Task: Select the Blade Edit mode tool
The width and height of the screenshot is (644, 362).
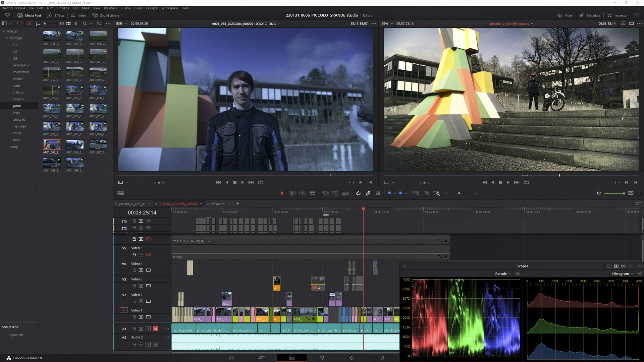Action: click(313, 193)
